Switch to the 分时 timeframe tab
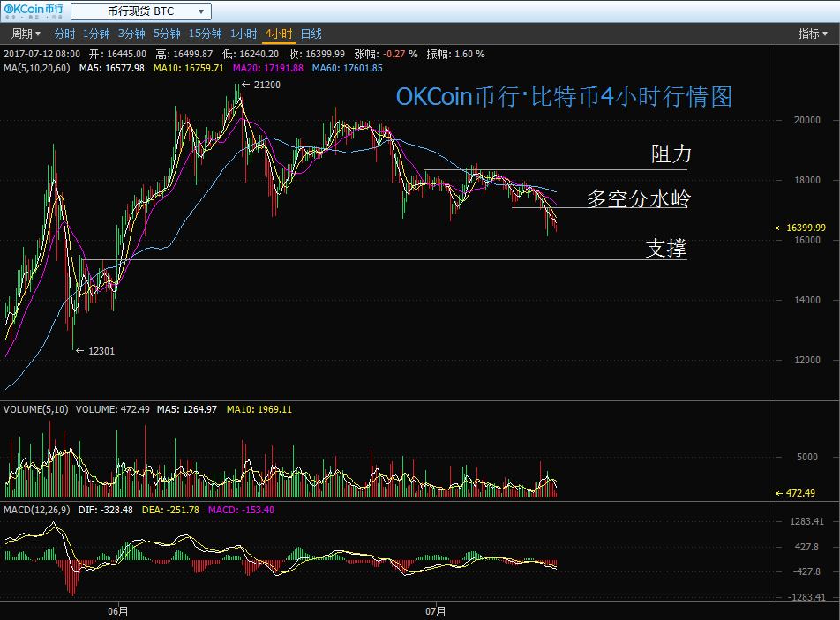The height and width of the screenshot is (620, 840). tap(64, 34)
